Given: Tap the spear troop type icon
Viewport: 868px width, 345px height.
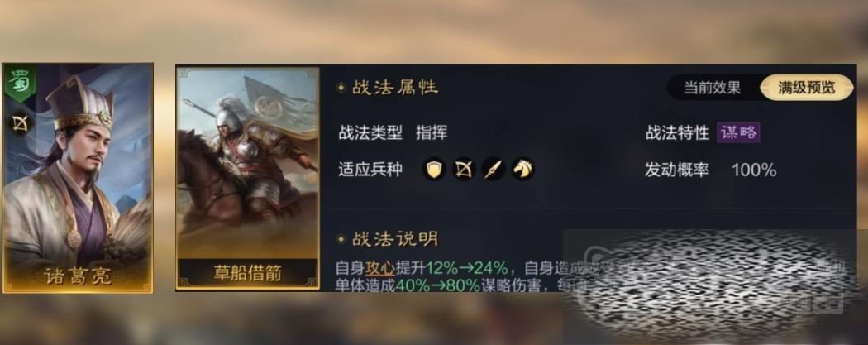Looking at the screenshot, I should [493, 169].
